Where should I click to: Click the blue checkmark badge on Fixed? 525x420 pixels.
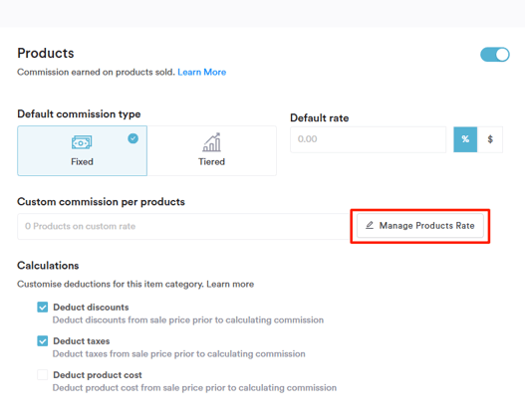click(x=132, y=138)
